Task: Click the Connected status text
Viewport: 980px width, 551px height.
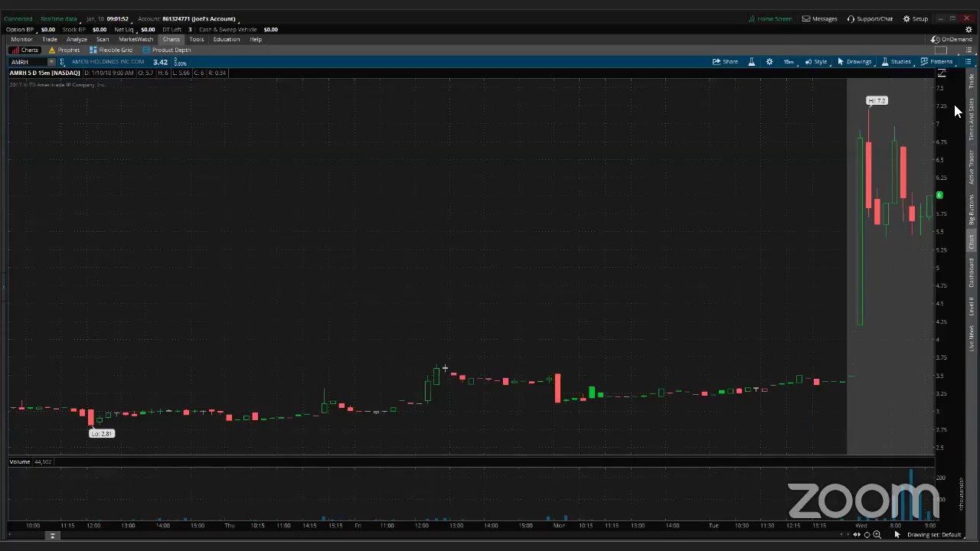Action: (x=18, y=18)
